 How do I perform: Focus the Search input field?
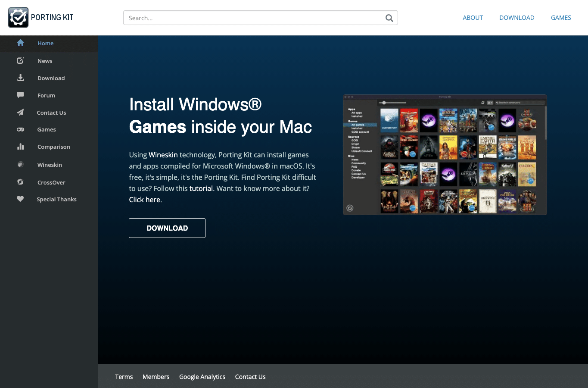tap(260, 18)
